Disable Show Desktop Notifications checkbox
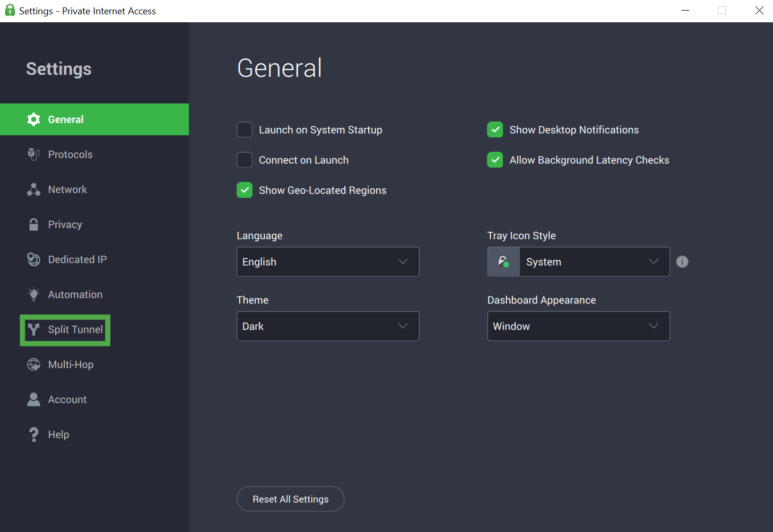773x532 pixels. 495,129
